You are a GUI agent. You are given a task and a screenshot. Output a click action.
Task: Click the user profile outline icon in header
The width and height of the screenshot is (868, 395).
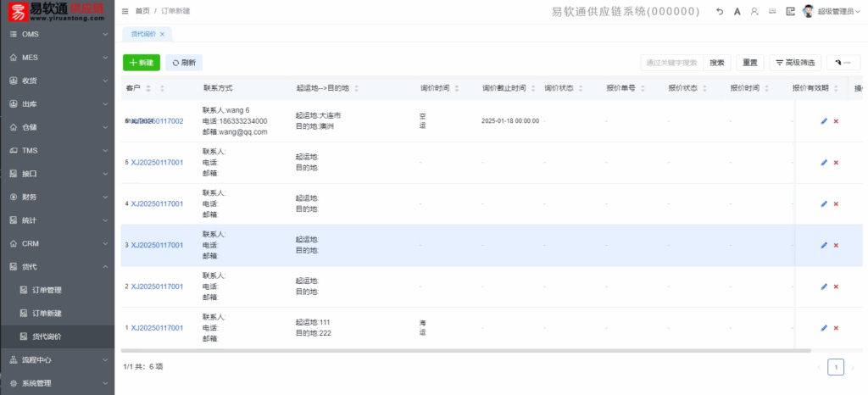(x=754, y=11)
